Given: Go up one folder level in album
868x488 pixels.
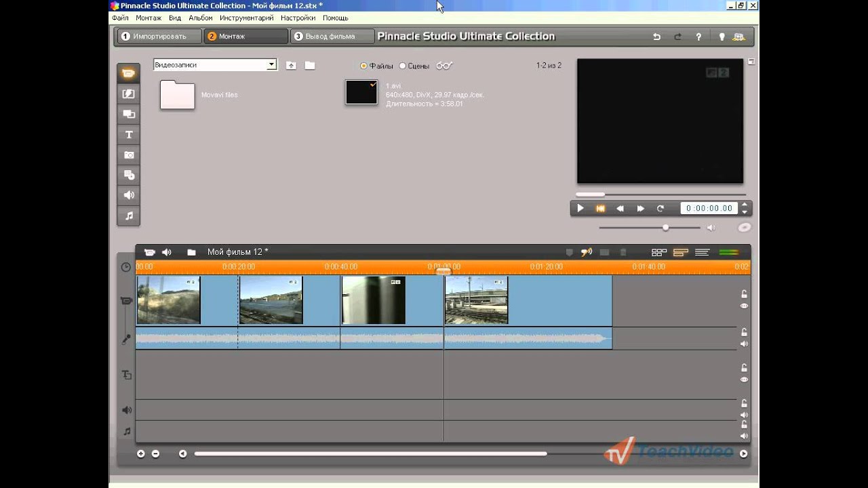Looking at the screenshot, I should click(x=291, y=65).
